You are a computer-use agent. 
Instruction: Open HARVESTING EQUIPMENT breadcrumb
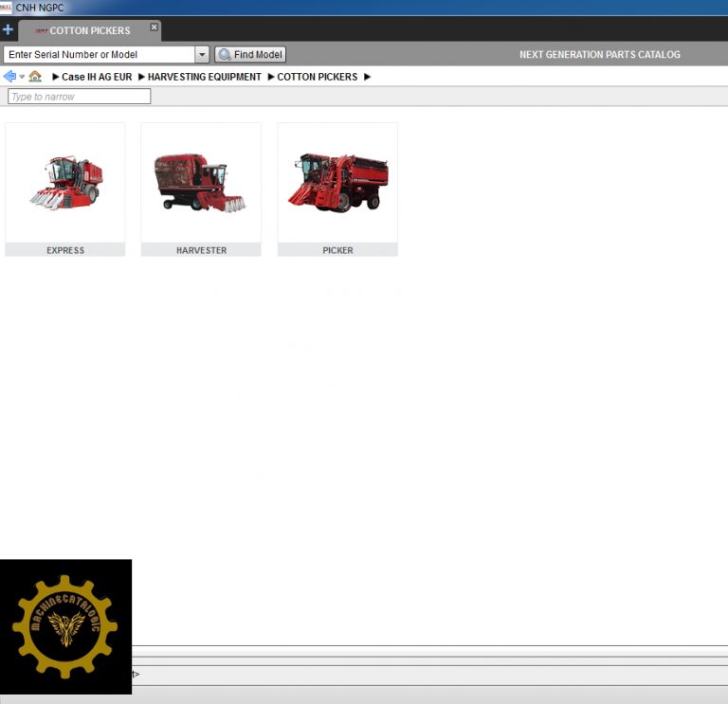(x=205, y=77)
